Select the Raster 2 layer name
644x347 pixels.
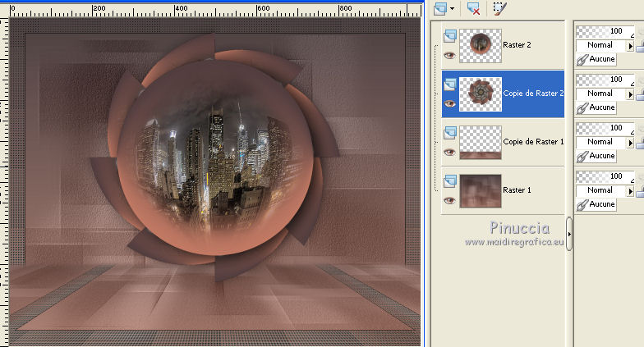[517, 45]
